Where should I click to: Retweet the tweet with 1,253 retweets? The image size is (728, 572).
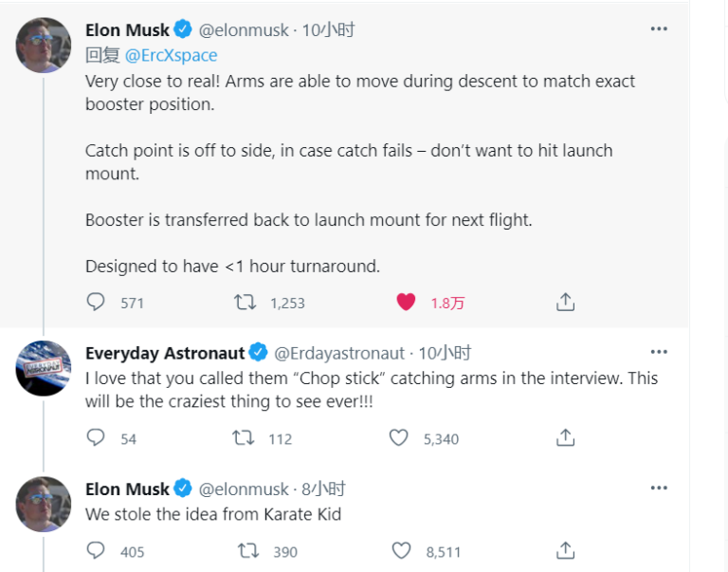pyautogui.click(x=245, y=302)
